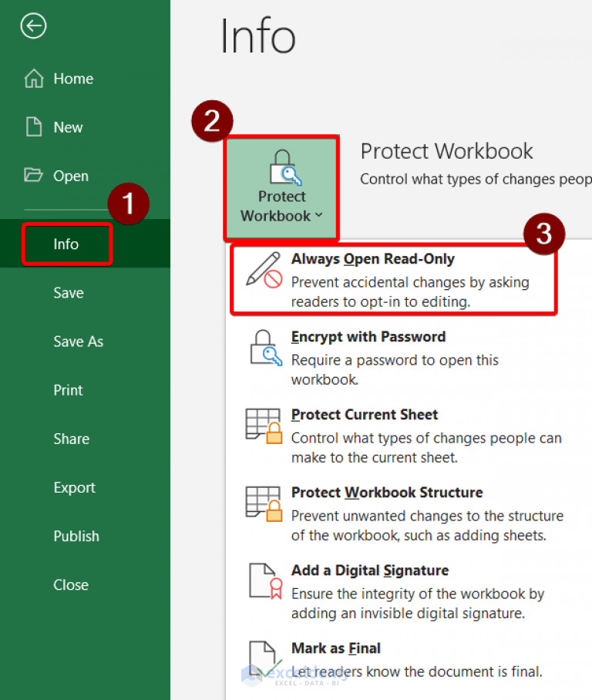Click the Add a Digital Signature ribbon icon
Viewport: 592px width, 700px height.
click(266, 581)
